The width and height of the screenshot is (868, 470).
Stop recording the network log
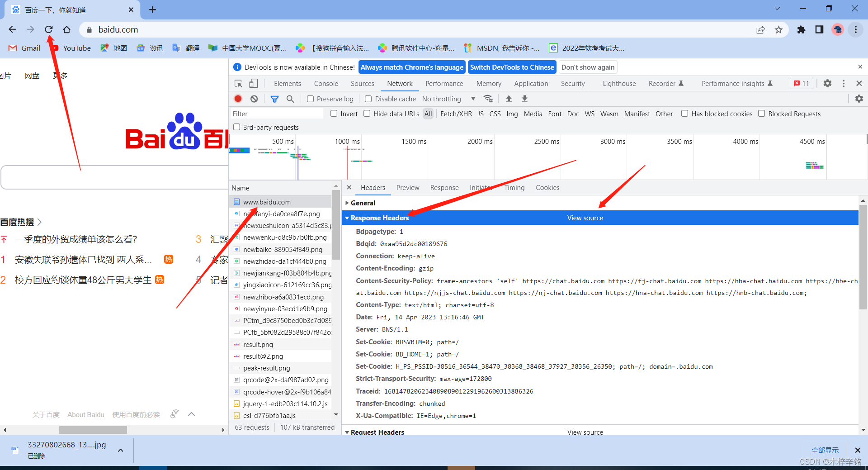tap(238, 99)
